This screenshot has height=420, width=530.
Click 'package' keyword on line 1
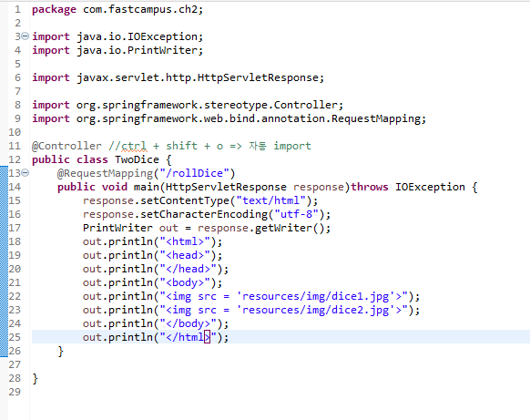(x=54, y=10)
